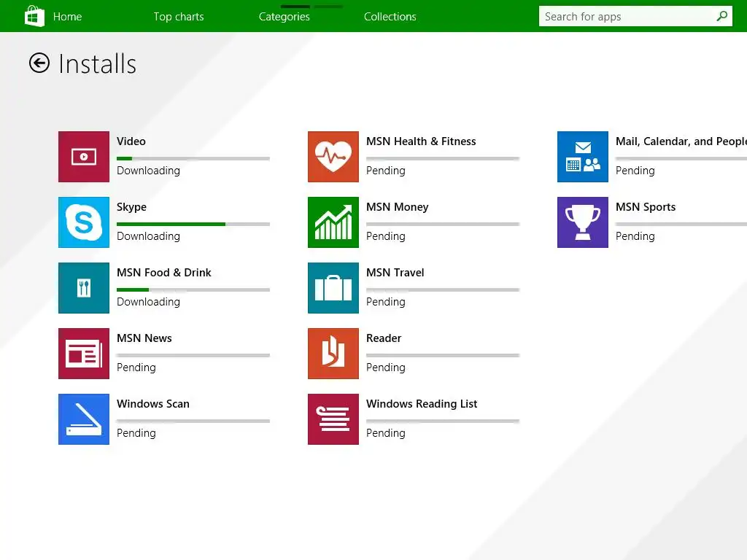Go back using the arrow beside Installs
747x560 pixels.
tap(39, 63)
